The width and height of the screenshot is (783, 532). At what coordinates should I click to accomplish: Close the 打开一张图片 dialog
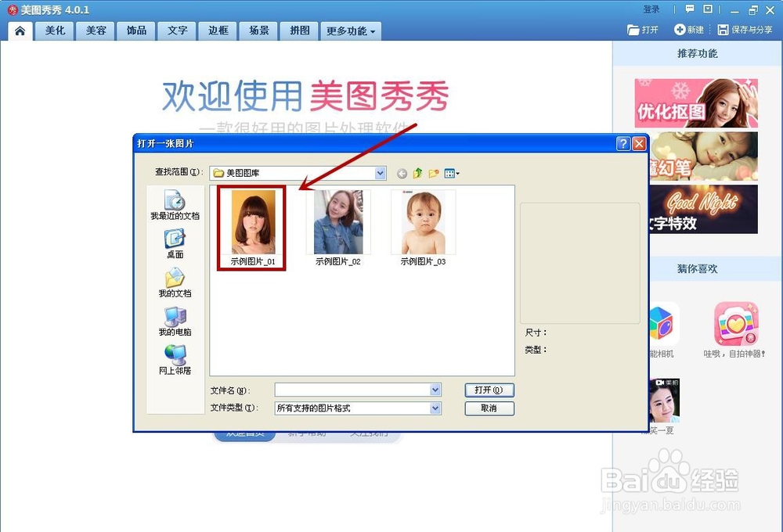[x=639, y=144]
